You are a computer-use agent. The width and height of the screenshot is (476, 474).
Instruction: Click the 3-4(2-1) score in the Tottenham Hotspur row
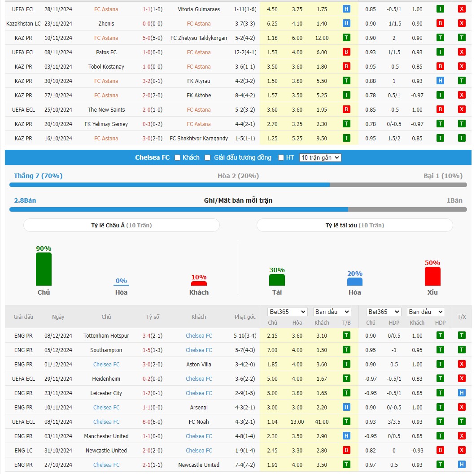pyautogui.click(x=153, y=335)
